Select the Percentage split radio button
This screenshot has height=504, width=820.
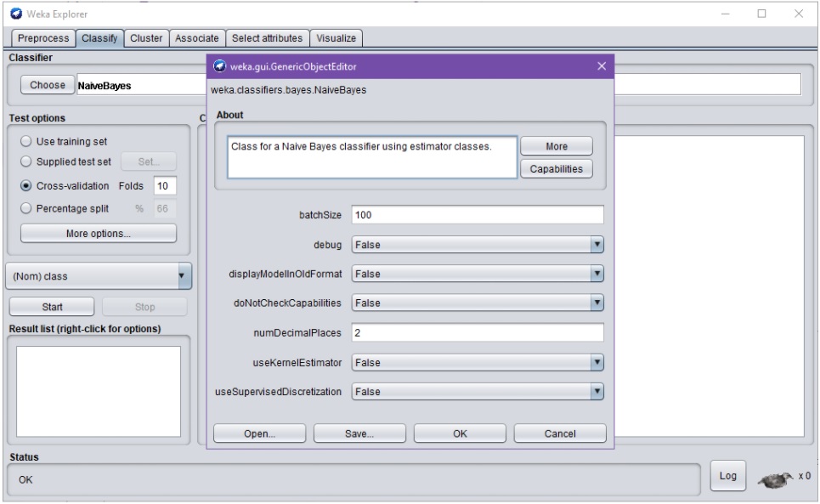25,208
